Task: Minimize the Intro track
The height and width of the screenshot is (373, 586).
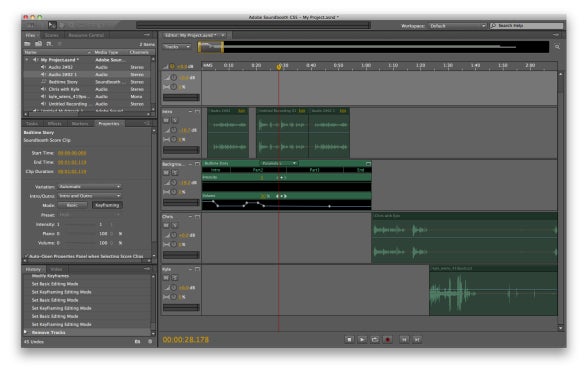Action: (x=190, y=111)
